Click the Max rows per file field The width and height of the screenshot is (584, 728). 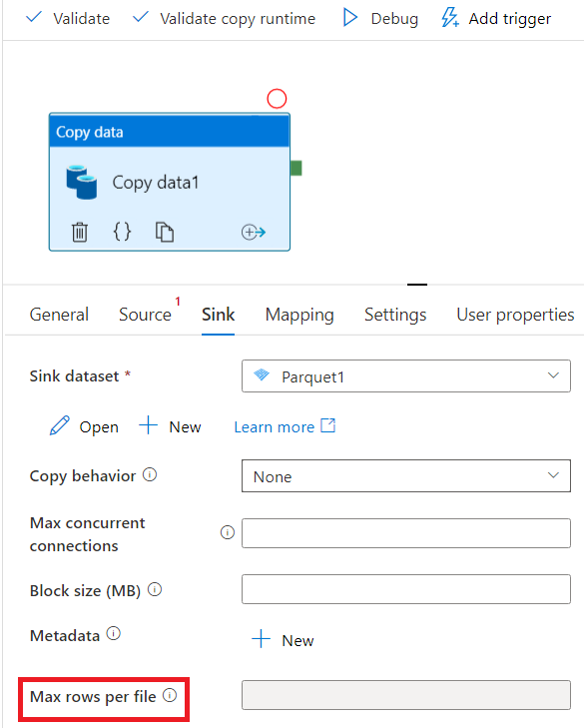pyautogui.click(x=406, y=695)
